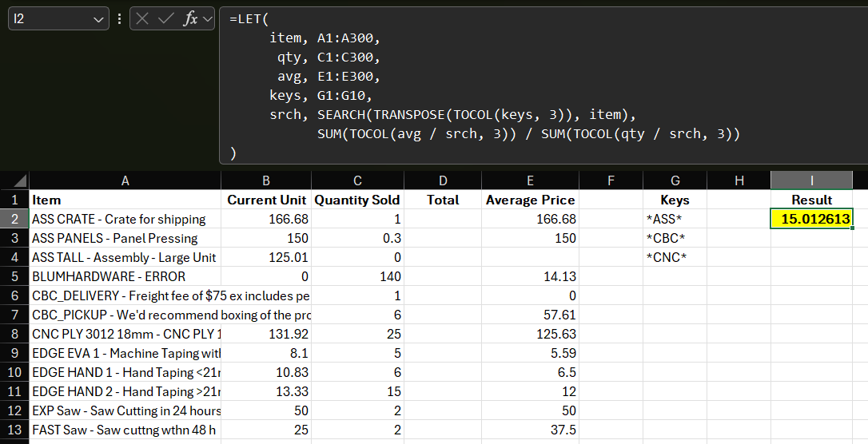The height and width of the screenshot is (444, 868).
Task: Open the dropdown arrow next to fx
Action: click(208, 19)
